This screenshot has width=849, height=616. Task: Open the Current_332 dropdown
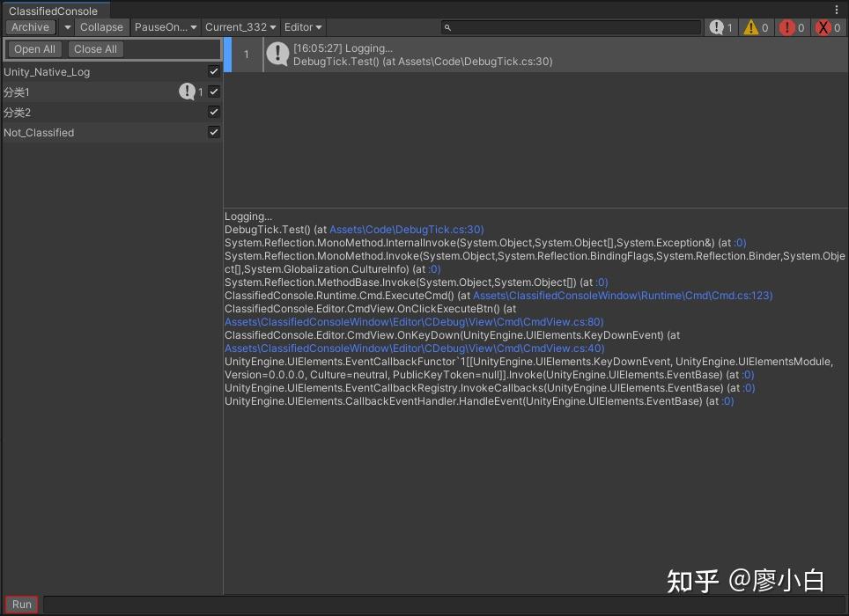tap(240, 27)
